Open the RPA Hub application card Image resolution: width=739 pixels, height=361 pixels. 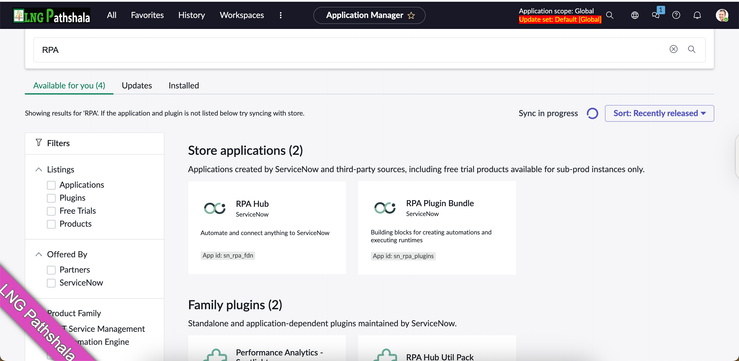(x=267, y=228)
